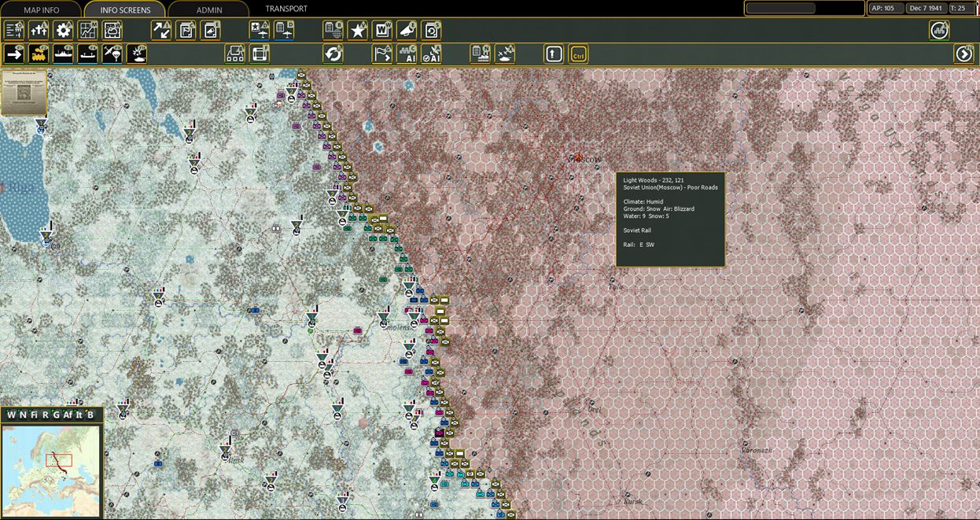Click the end turn chevron button

[963, 53]
